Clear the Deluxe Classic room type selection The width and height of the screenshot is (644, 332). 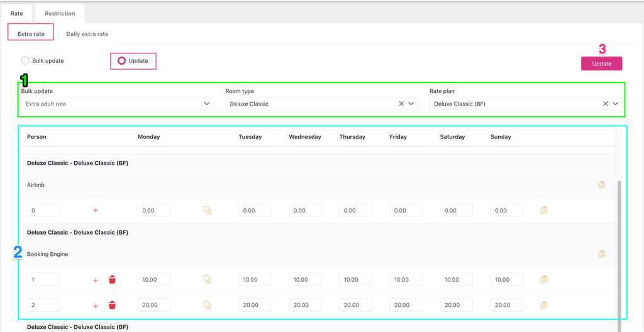coord(401,104)
